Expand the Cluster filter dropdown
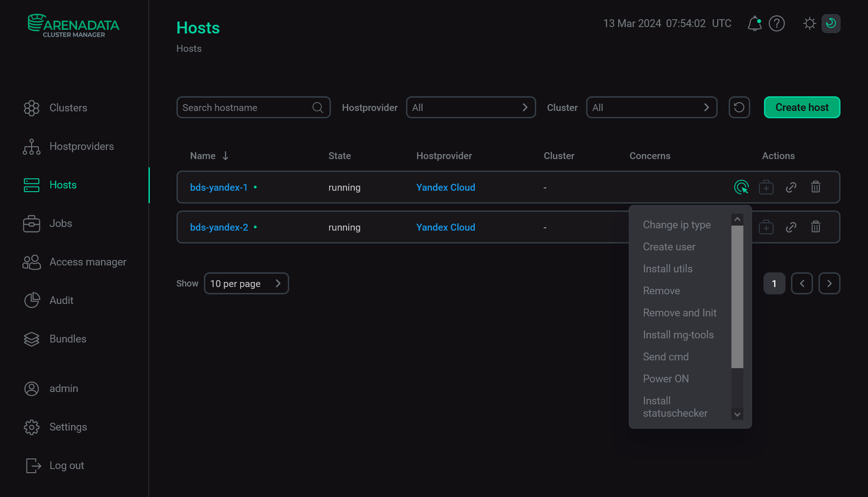This screenshot has width=868, height=497. 652,107
